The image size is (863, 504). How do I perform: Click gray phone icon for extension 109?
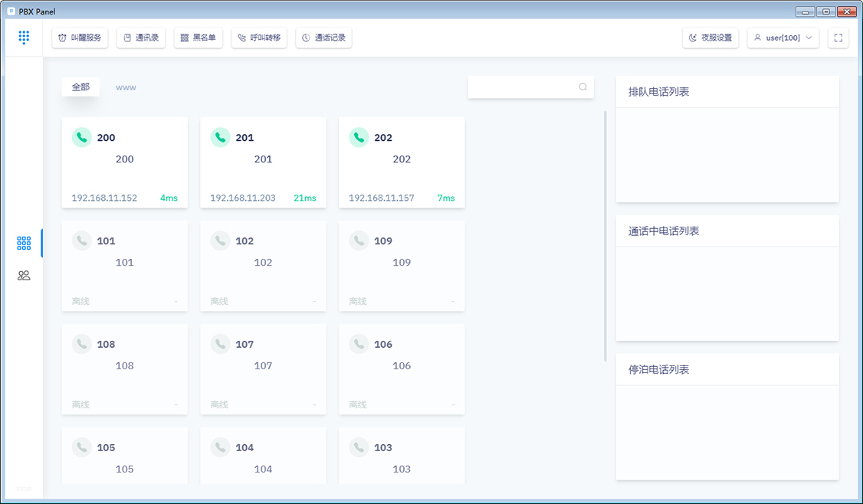pos(359,241)
